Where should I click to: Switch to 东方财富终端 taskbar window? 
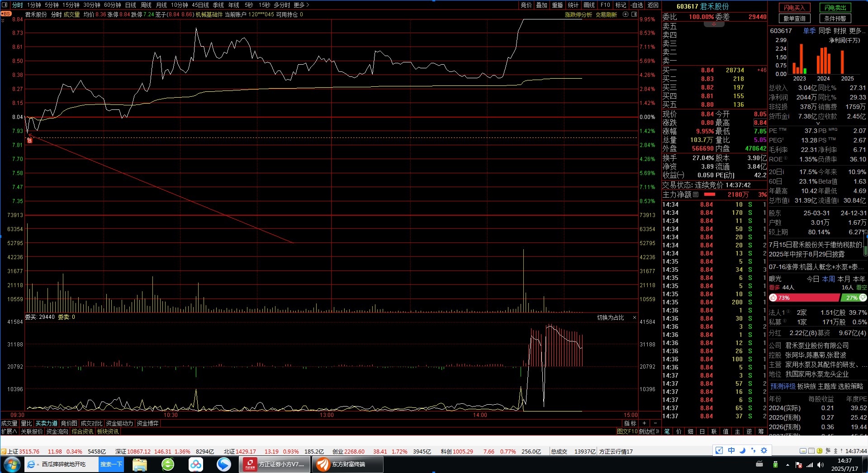pyautogui.click(x=348, y=464)
